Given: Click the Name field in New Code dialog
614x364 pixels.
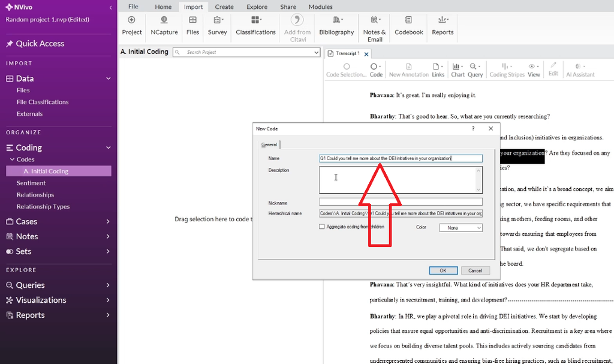Looking at the screenshot, I should [401, 158].
